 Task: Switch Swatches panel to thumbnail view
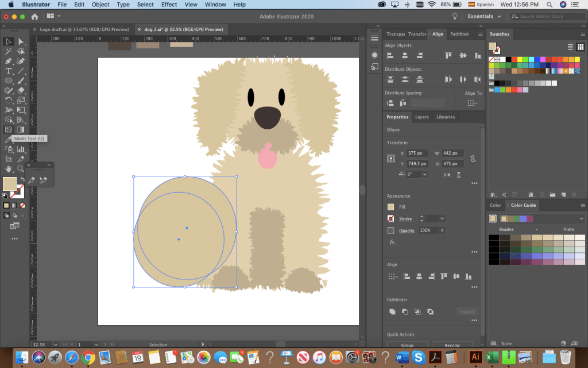[581, 47]
